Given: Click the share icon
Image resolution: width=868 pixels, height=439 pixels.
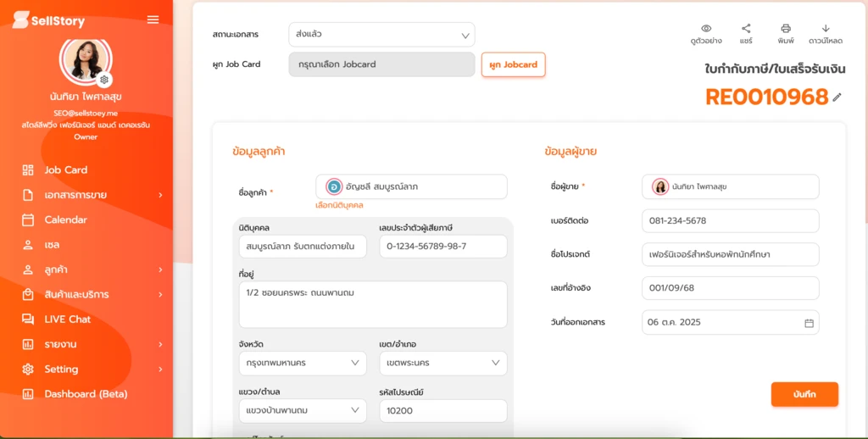Looking at the screenshot, I should point(746,29).
